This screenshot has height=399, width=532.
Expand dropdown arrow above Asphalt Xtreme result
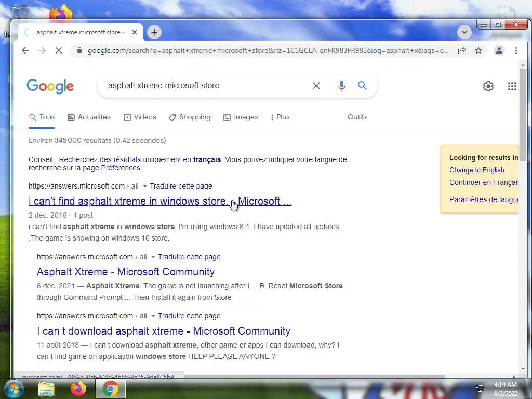[x=153, y=257]
